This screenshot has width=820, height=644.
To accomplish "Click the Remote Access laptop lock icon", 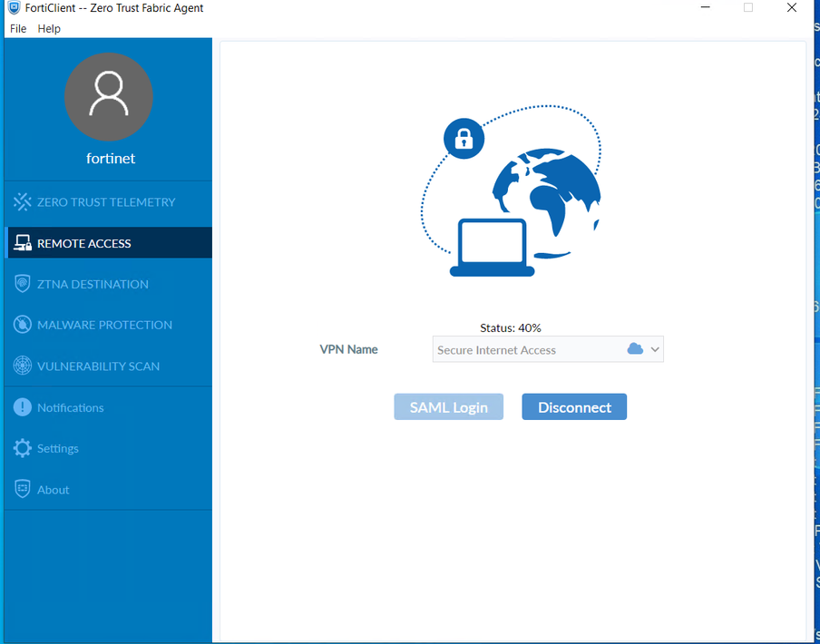I will 23,243.
